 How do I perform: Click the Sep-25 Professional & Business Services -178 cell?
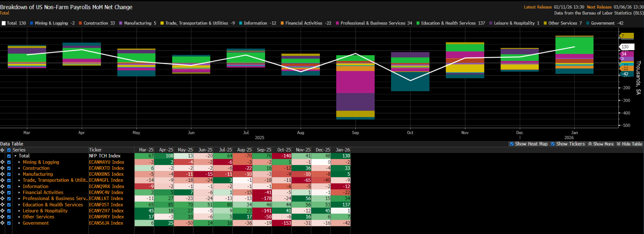click(x=262, y=199)
